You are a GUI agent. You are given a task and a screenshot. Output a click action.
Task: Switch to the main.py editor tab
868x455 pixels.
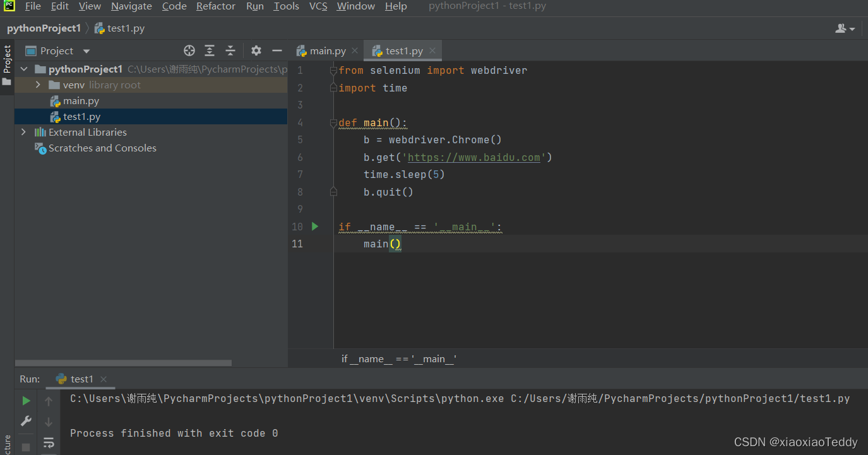(326, 50)
